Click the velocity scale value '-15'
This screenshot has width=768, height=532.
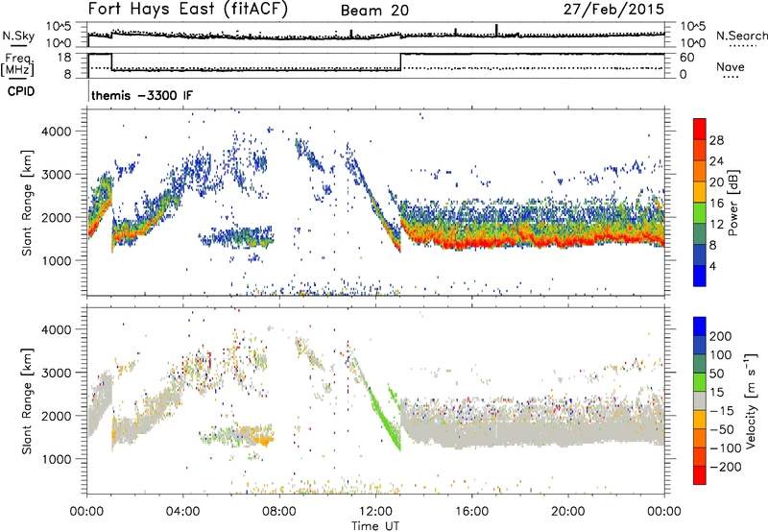point(722,411)
